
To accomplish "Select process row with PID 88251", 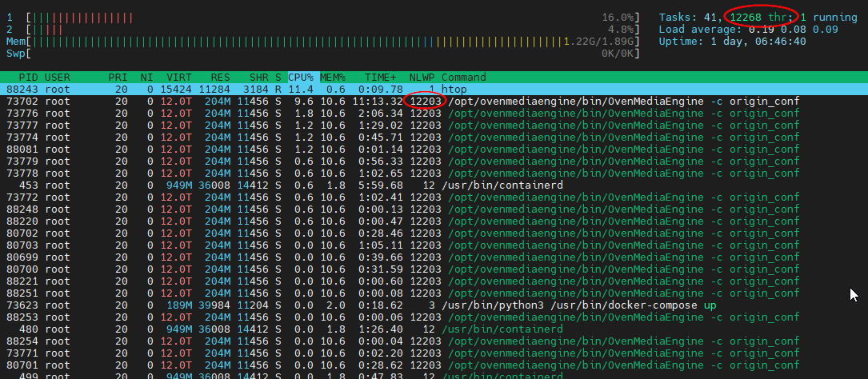I will point(434,293).
